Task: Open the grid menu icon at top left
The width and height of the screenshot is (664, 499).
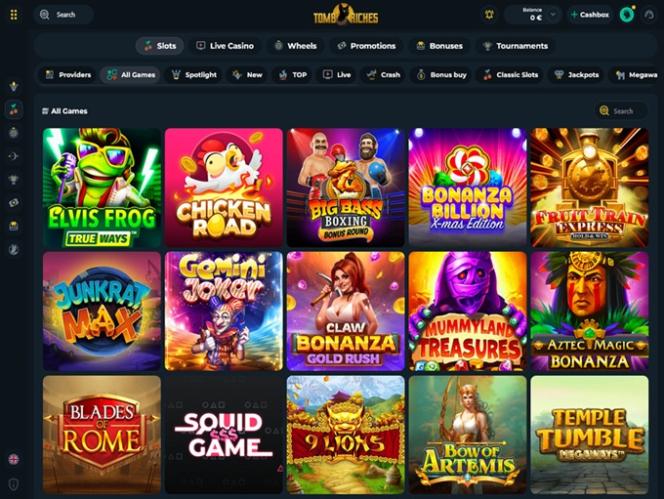Action: click(14, 15)
